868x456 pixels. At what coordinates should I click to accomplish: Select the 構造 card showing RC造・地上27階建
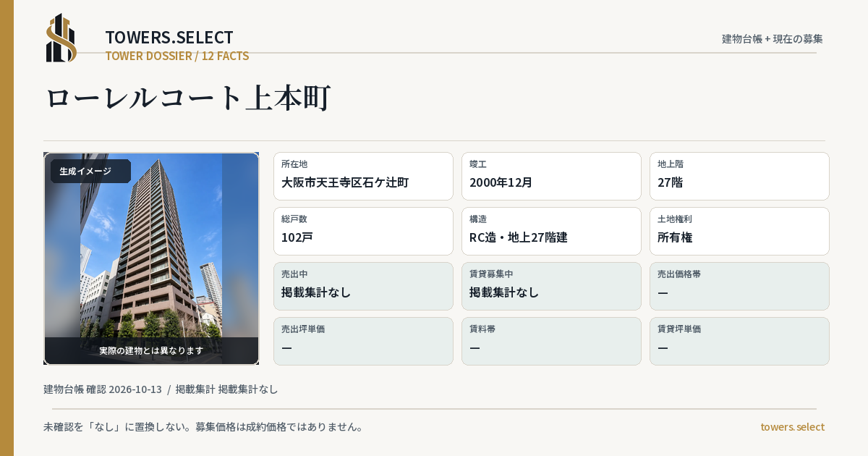click(x=551, y=231)
